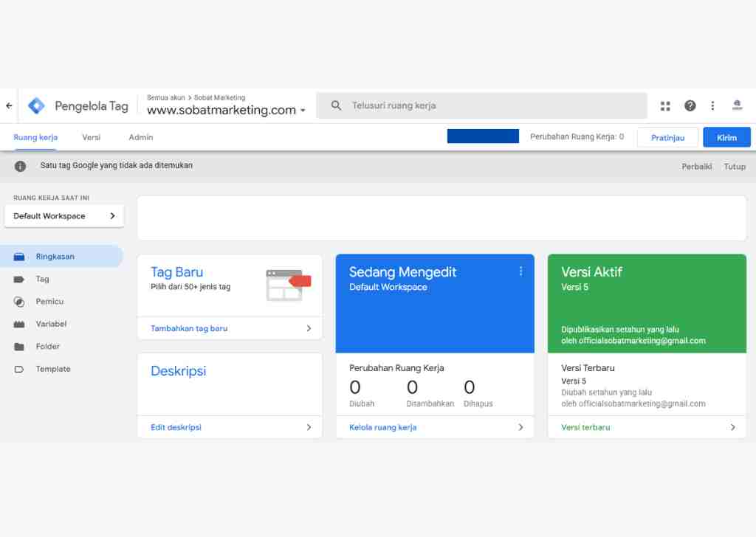Click the Deskripsi heading
The image size is (756, 537).
point(179,371)
